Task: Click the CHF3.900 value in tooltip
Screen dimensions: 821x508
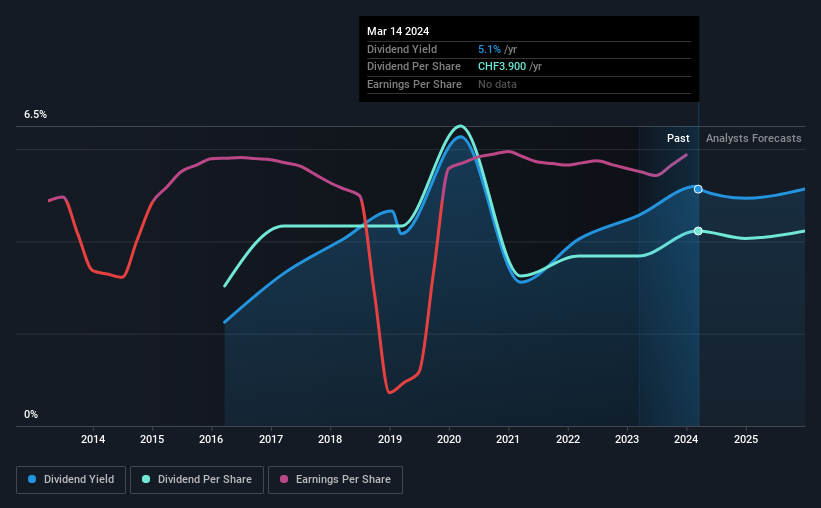Action: point(502,67)
